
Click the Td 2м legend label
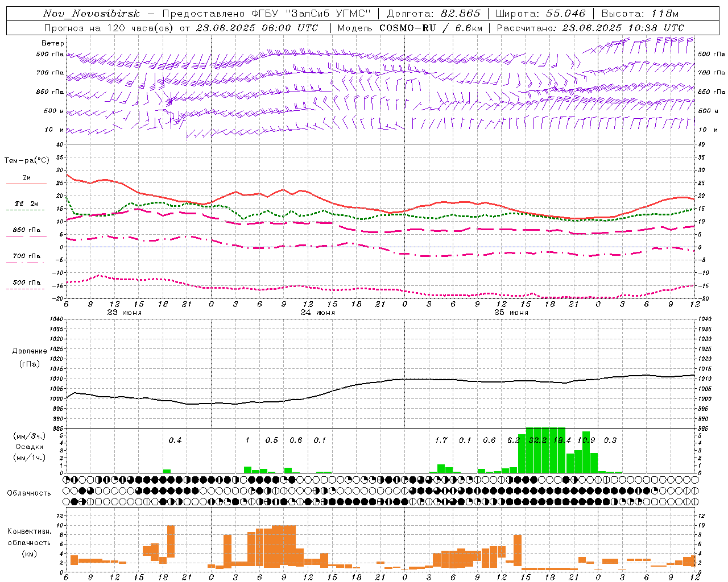pyautogui.click(x=27, y=203)
